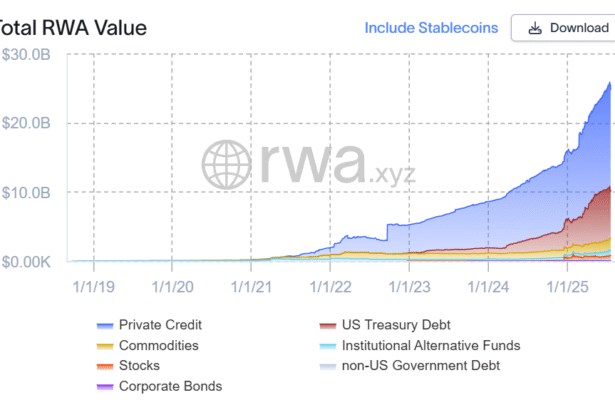Toggle the Corporate Bonds legend entry
This screenshot has width=615, height=410.
170,385
